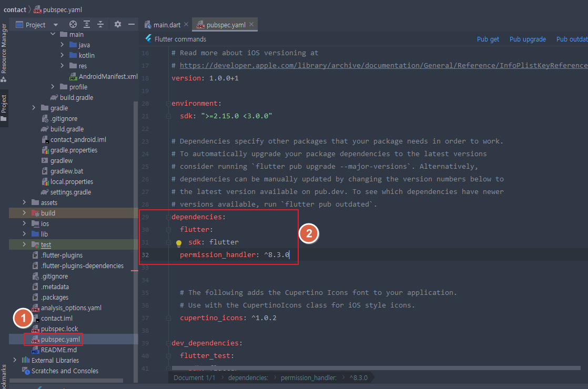588x389 pixels.
Task: Expand the gradle folder
Action: [x=34, y=108]
